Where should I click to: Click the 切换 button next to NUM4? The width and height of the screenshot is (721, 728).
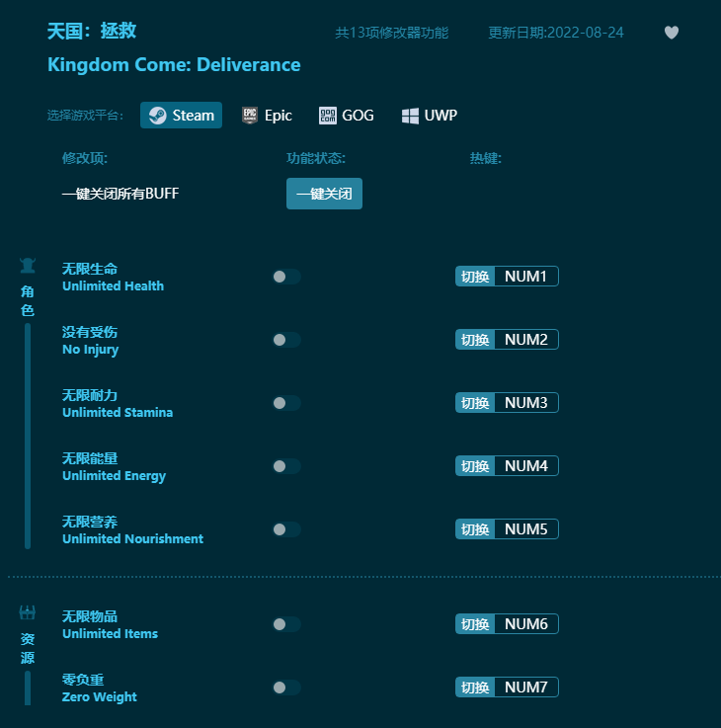point(475,466)
